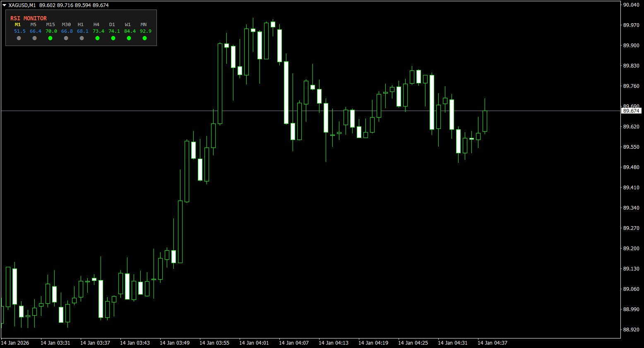The height and width of the screenshot is (348, 644).
Task: Click the MN green status dot
Action: tap(144, 38)
